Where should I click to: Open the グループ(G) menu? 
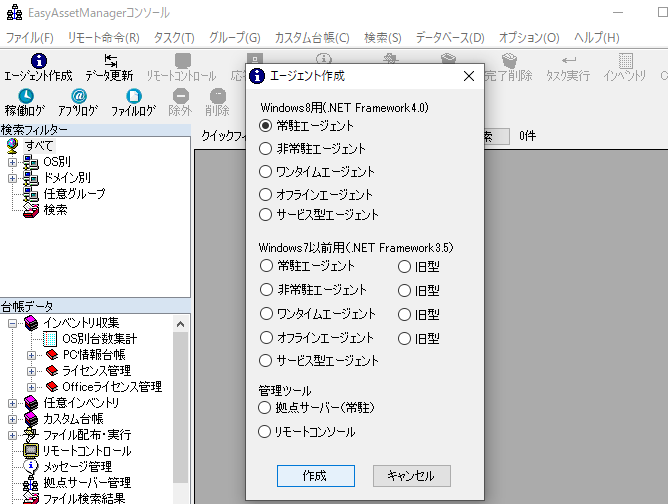click(235, 38)
